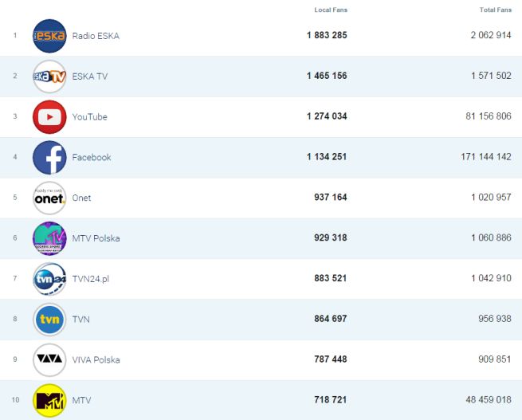Click the Facebook logo icon
522x420 pixels.
coord(49,158)
